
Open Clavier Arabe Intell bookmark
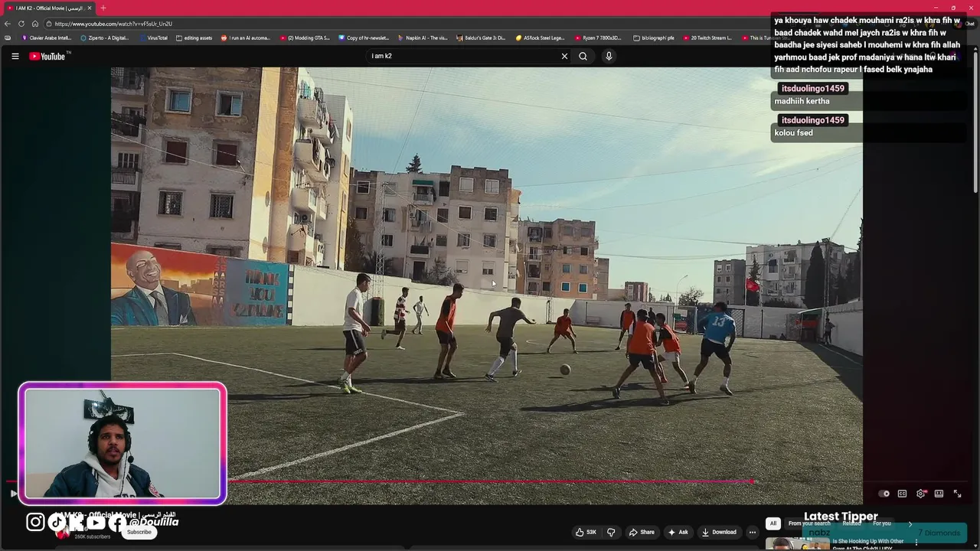pos(47,37)
